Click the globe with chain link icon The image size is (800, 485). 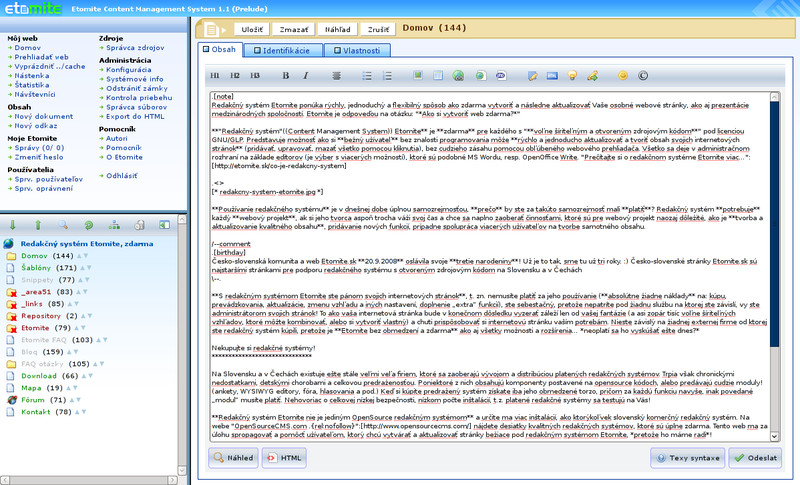pyautogui.click(x=458, y=75)
